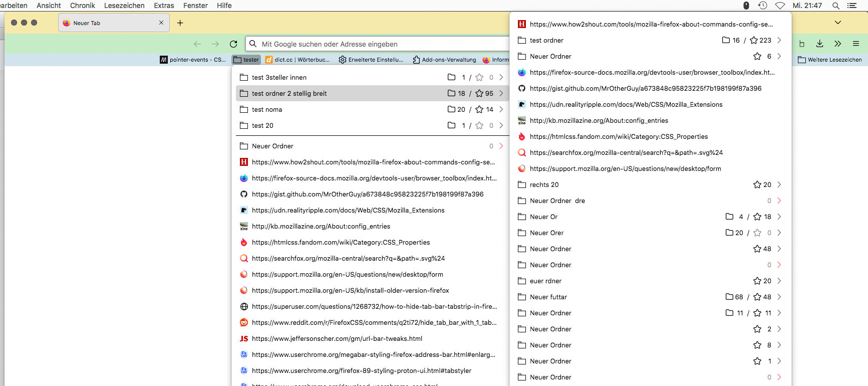This screenshot has height=386, width=868.
Task: Click the forward navigation arrow
Action: click(x=215, y=44)
